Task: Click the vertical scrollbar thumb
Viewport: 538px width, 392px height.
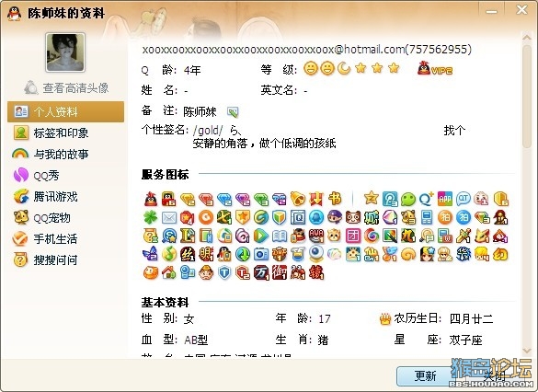Action: (527, 96)
